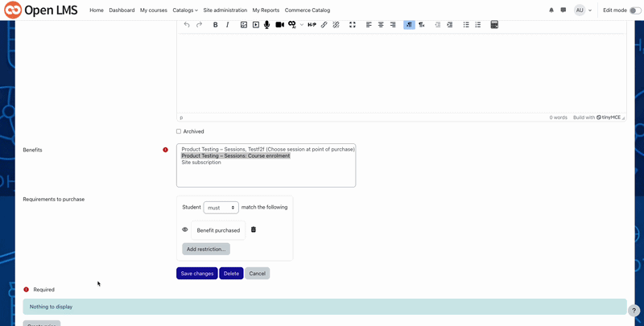Click the 'p' element path in editor
This screenshot has height=326, width=644.
click(182, 118)
